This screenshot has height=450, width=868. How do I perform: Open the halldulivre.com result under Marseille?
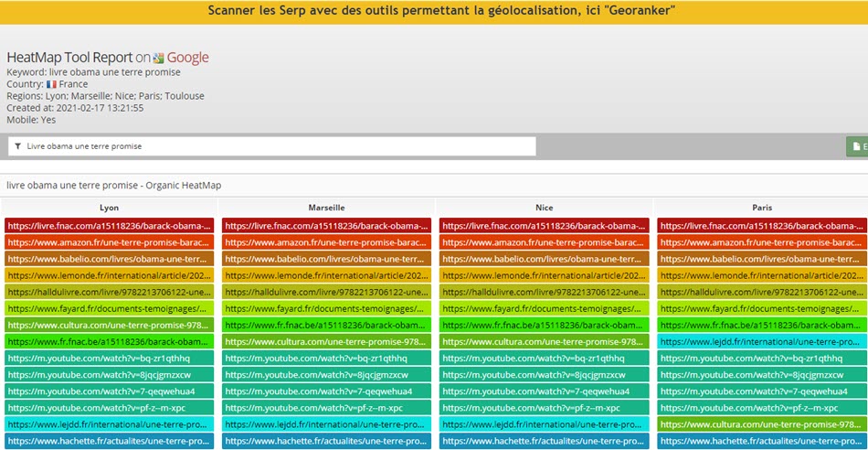tap(326, 292)
